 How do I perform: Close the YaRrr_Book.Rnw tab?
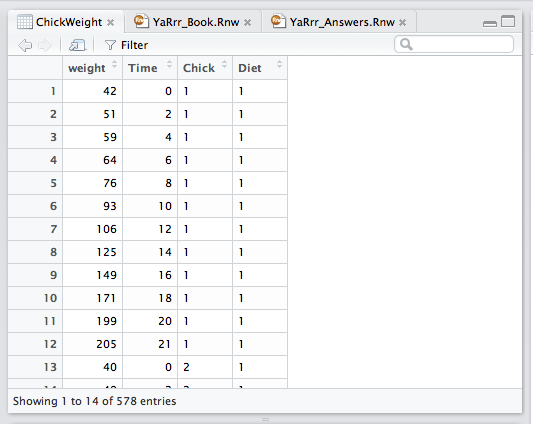pyautogui.click(x=248, y=23)
